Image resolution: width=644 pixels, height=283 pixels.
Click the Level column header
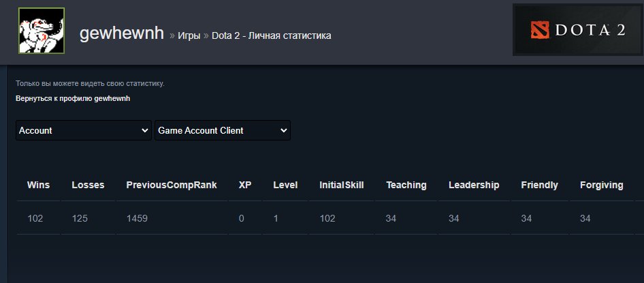pos(285,185)
